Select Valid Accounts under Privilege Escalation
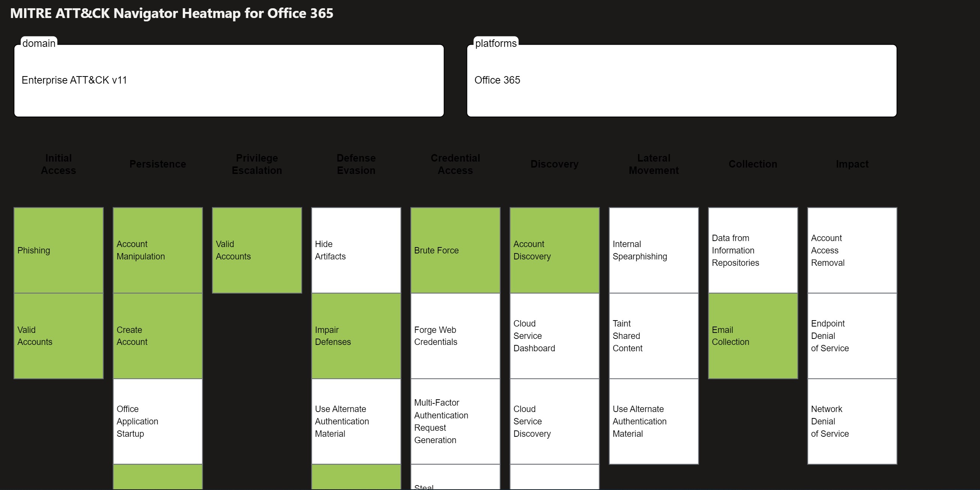 (x=257, y=250)
